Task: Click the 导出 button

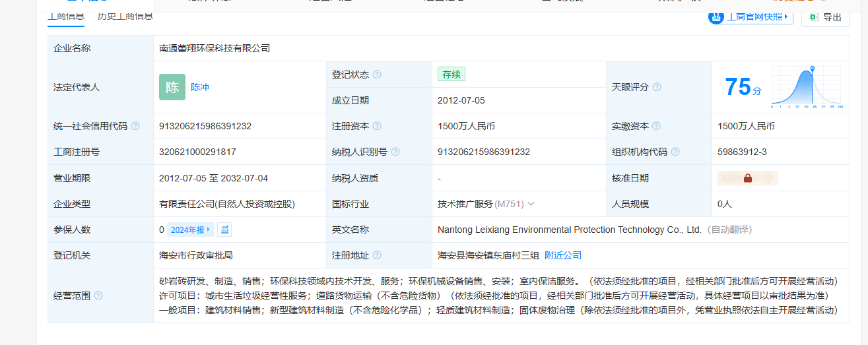Action: point(825,17)
